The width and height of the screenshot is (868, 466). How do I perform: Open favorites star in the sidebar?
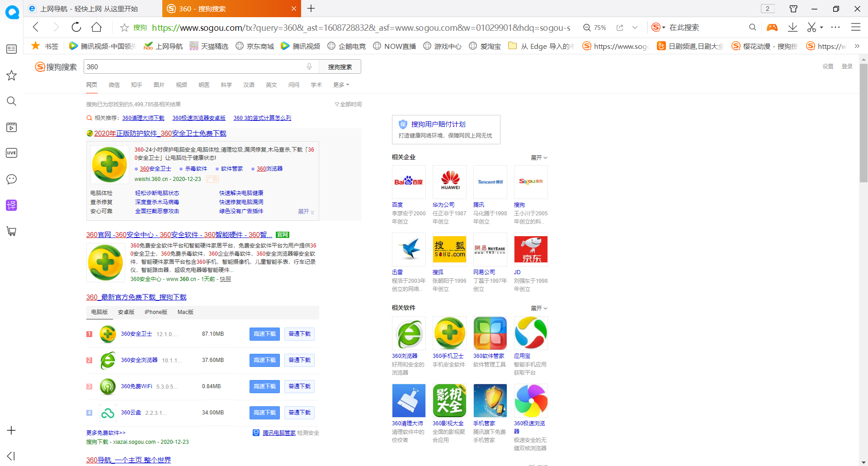(x=12, y=75)
